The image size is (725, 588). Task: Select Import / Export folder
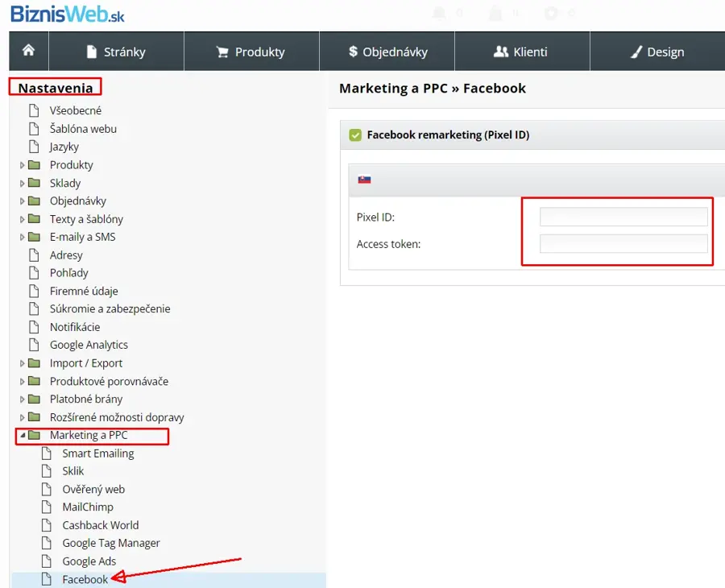pyautogui.click(x=86, y=363)
